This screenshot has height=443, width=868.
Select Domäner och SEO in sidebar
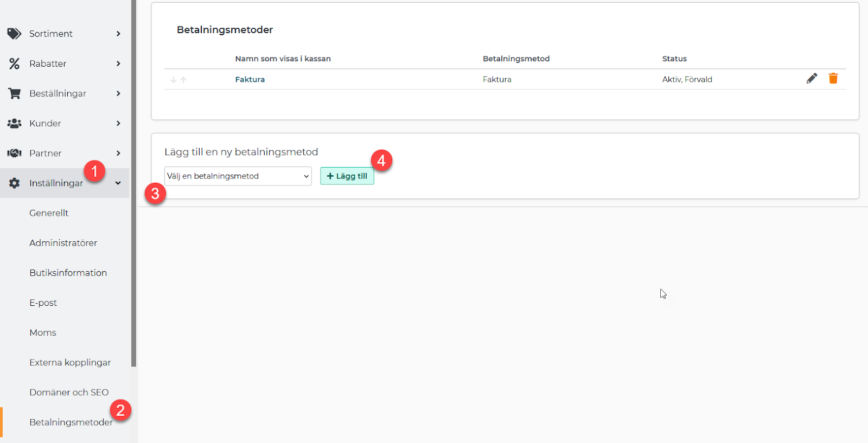coord(69,392)
